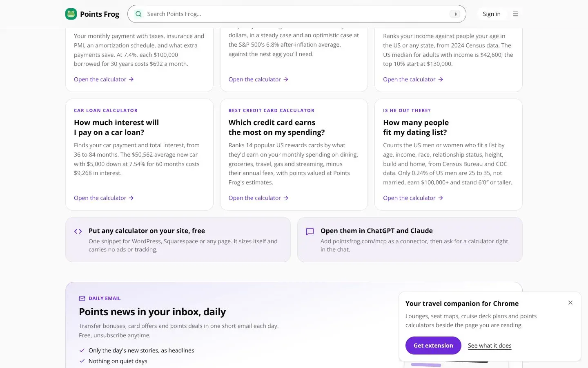588x368 pixels.
Task: Click the chat bubble icon
Action: tap(310, 231)
